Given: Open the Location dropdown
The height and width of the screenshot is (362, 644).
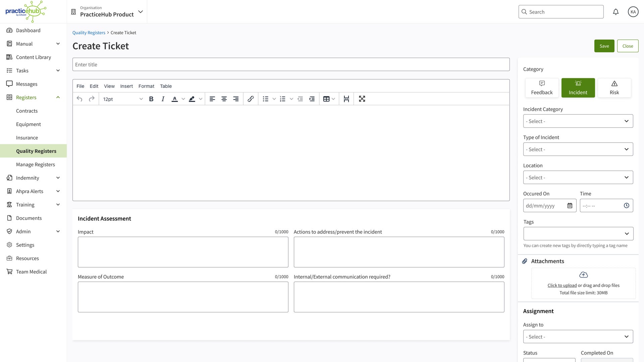Looking at the screenshot, I should pos(578,177).
